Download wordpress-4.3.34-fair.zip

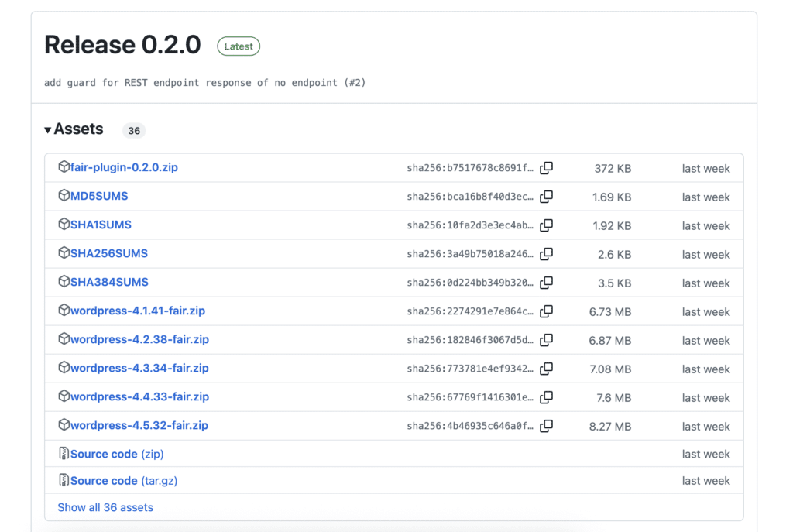(x=139, y=368)
